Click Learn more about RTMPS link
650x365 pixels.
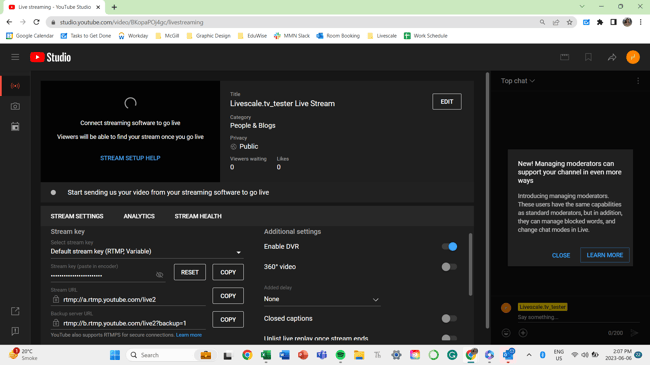point(189,335)
